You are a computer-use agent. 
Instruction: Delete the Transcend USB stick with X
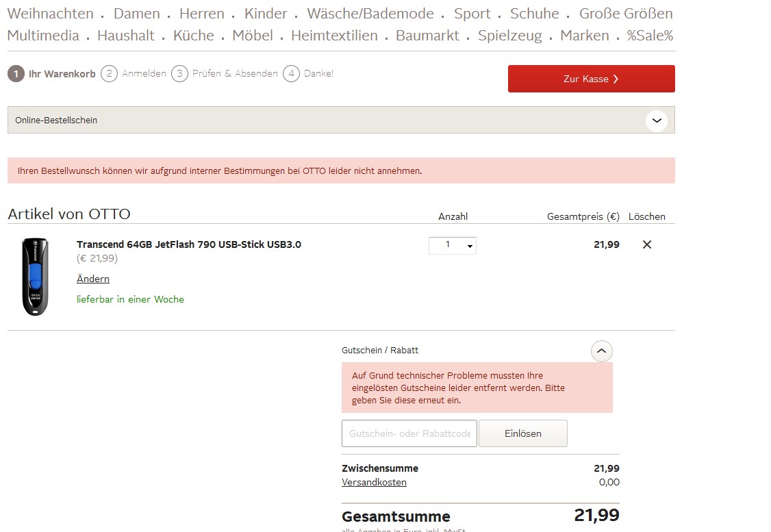647,244
